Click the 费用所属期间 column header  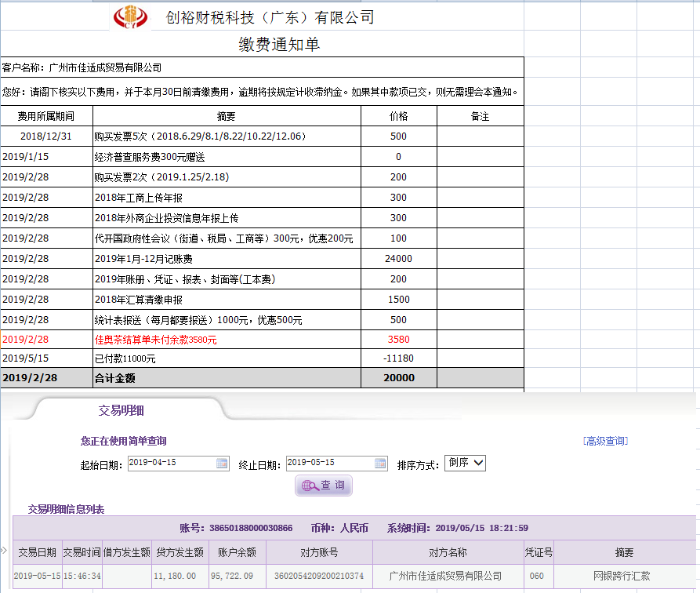(46, 116)
